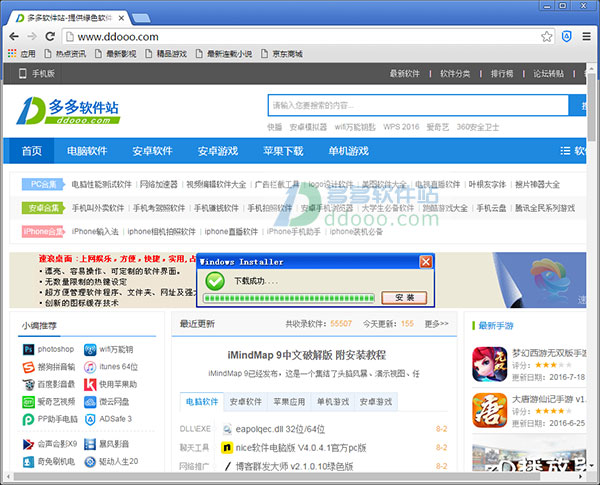Close the 多多软件站 browser tab
Viewport: 600px width, 485px height.
click(x=121, y=18)
